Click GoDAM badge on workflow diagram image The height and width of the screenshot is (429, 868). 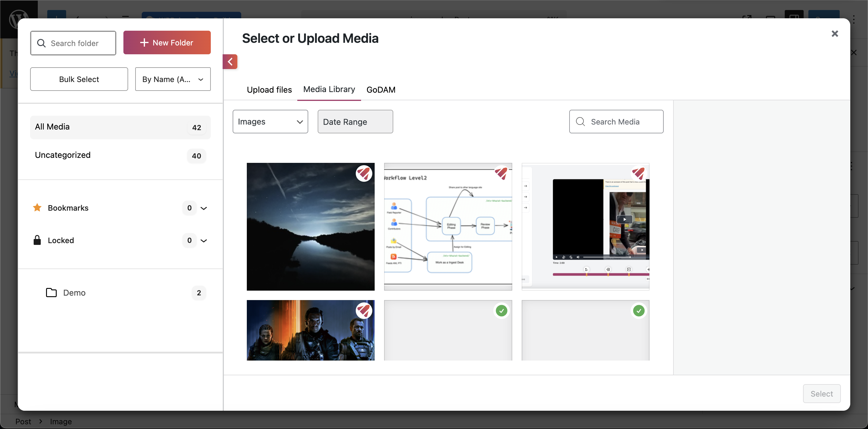click(x=501, y=174)
